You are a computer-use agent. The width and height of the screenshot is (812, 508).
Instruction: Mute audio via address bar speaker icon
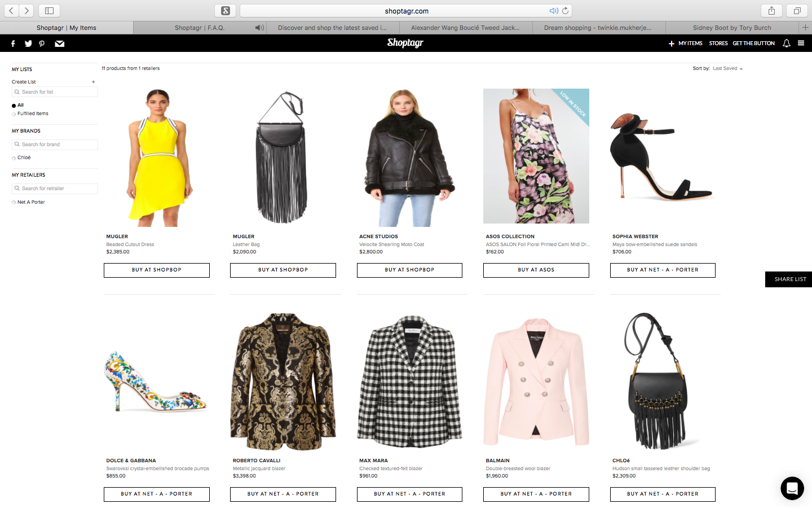554,11
